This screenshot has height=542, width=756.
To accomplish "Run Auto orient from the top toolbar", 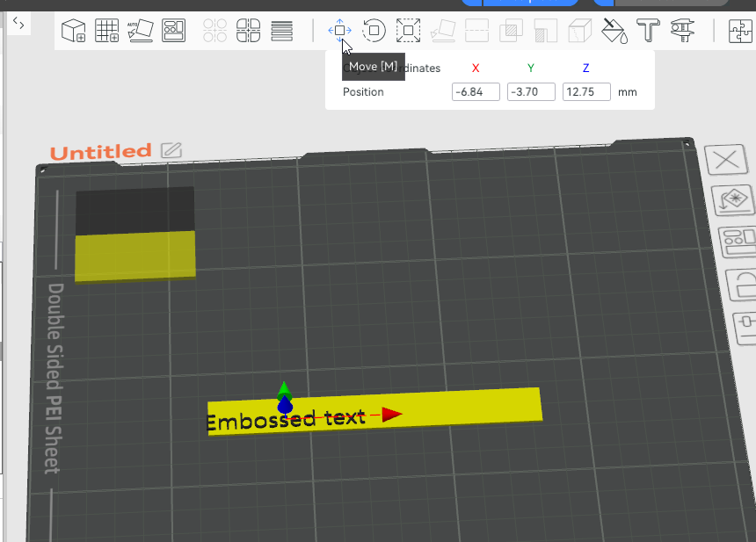I will [x=141, y=31].
